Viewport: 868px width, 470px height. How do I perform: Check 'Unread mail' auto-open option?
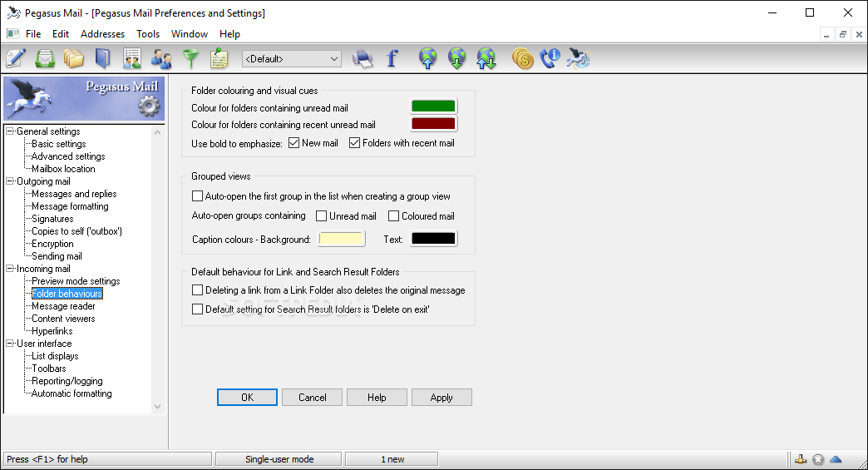pos(321,216)
